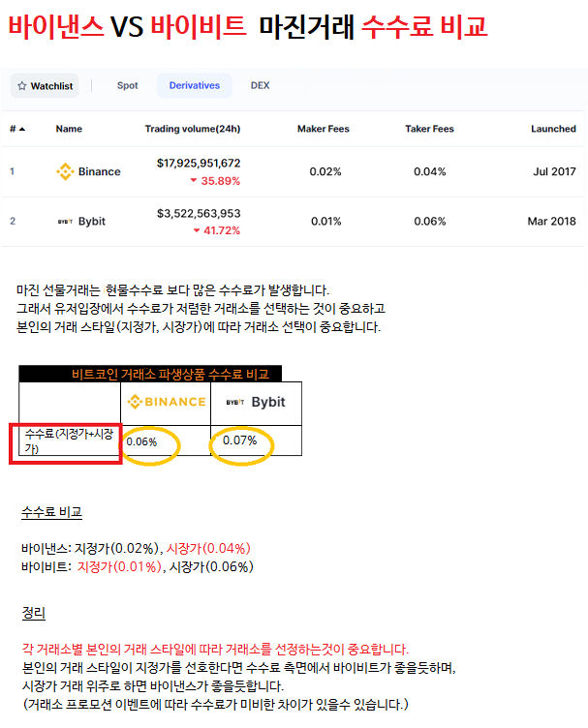588x728 pixels.
Task: Click Bybit taker fee 0.06% cell
Action: [430, 221]
